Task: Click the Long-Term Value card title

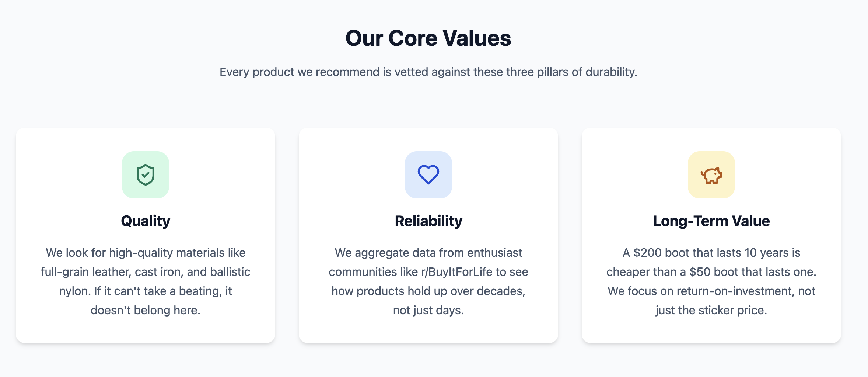Action: click(x=711, y=221)
